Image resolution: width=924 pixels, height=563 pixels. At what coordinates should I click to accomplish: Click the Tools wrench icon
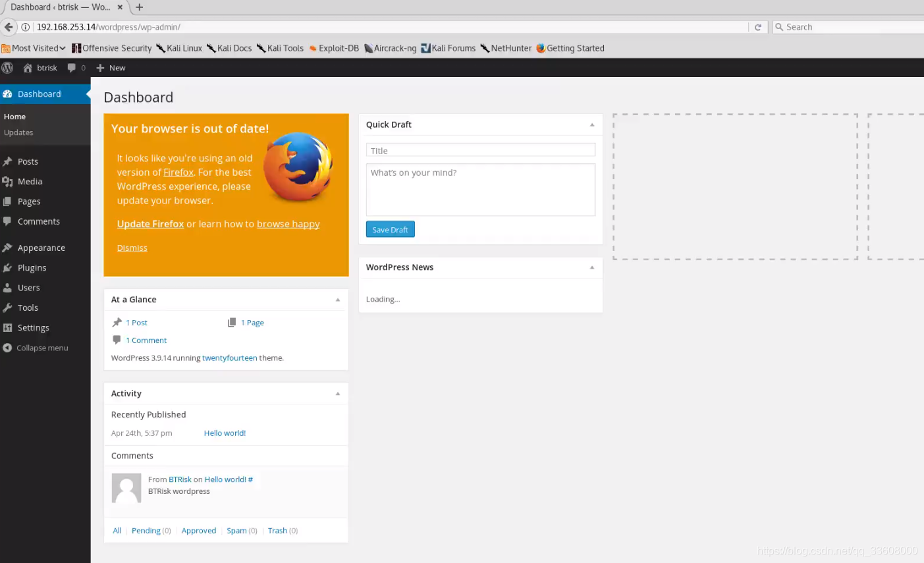click(7, 308)
